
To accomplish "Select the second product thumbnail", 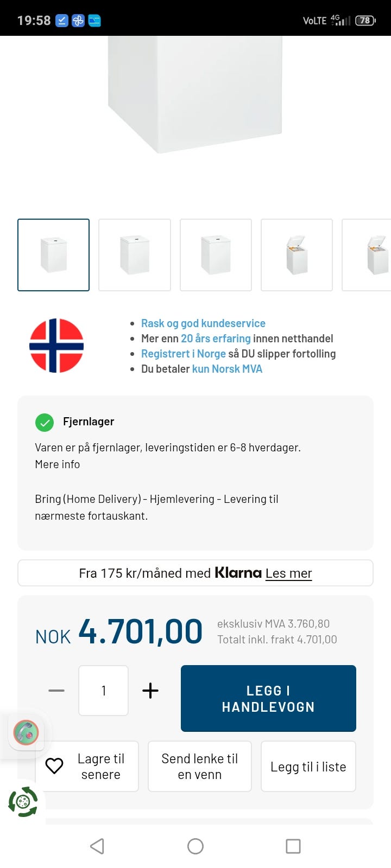I will [x=134, y=254].
